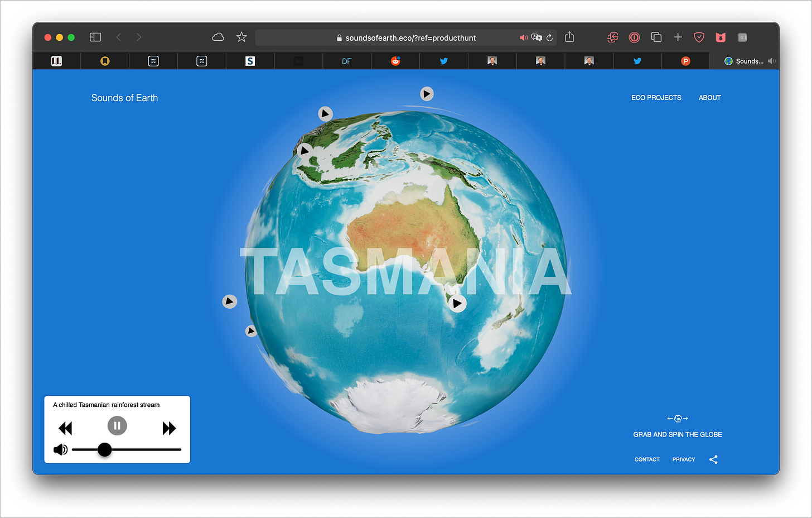Switch to the yellow circle icon tab
Image resolution: width=812 pixels, height=518 pixels.
(x=105, y=61)
